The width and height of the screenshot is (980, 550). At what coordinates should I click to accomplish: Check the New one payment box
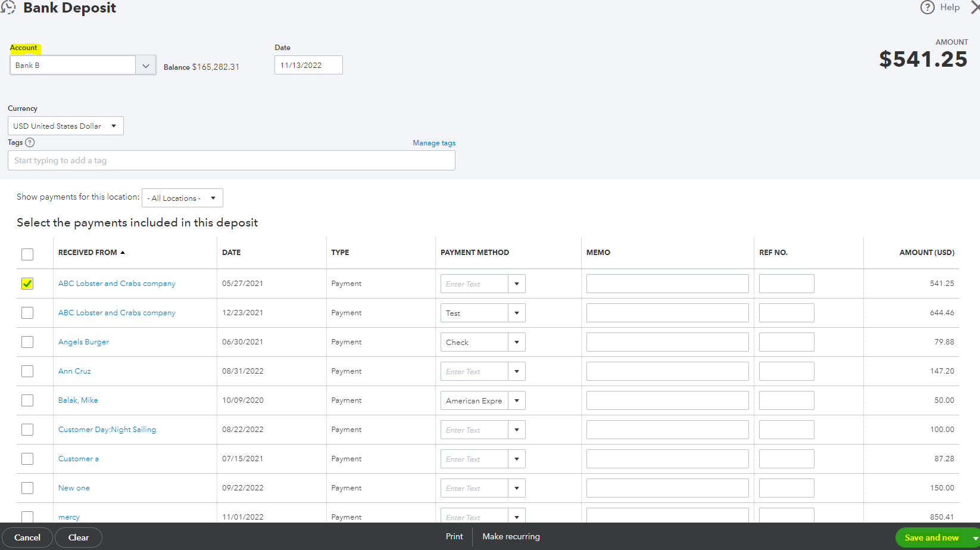click(27, 488)
